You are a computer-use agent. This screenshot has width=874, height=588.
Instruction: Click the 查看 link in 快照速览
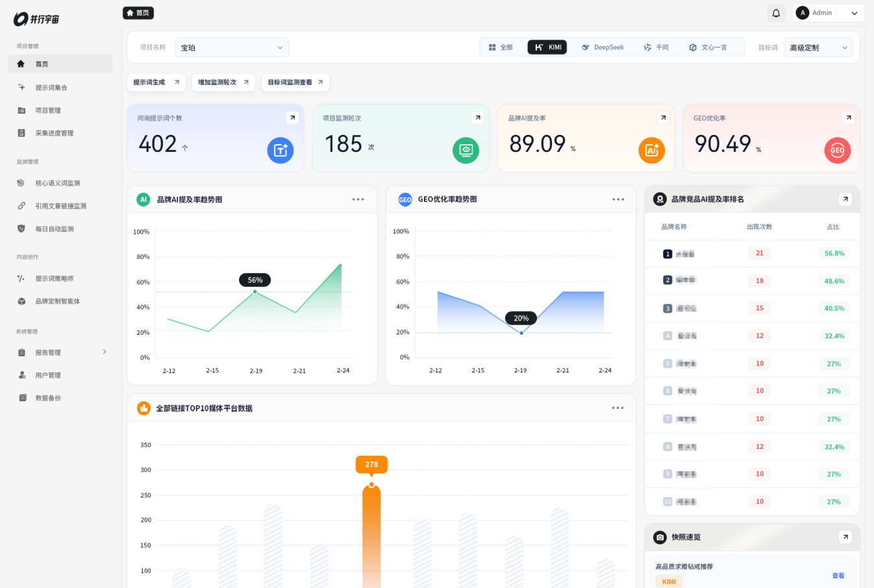pos(838,576)
